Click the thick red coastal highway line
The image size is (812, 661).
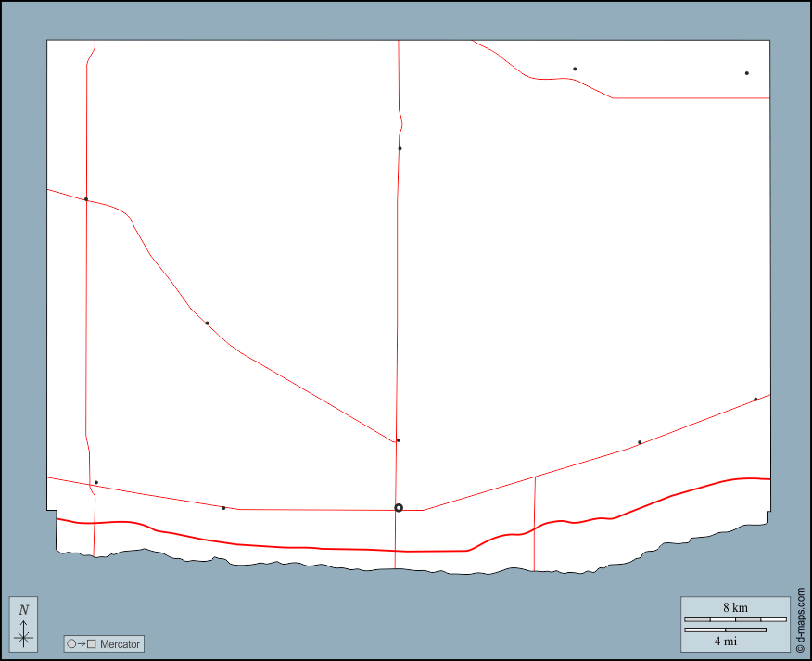click(278, 546)
